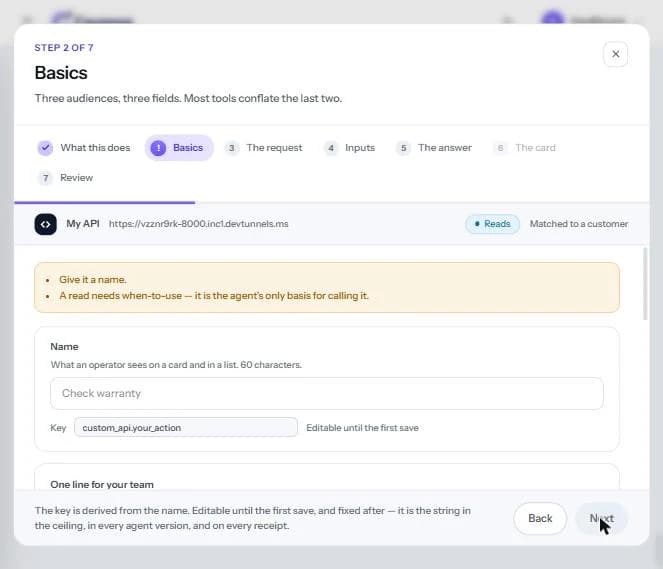Click step number 7 badge for Review
Screen dimensions: 663x569
click(x=45, y=178)
